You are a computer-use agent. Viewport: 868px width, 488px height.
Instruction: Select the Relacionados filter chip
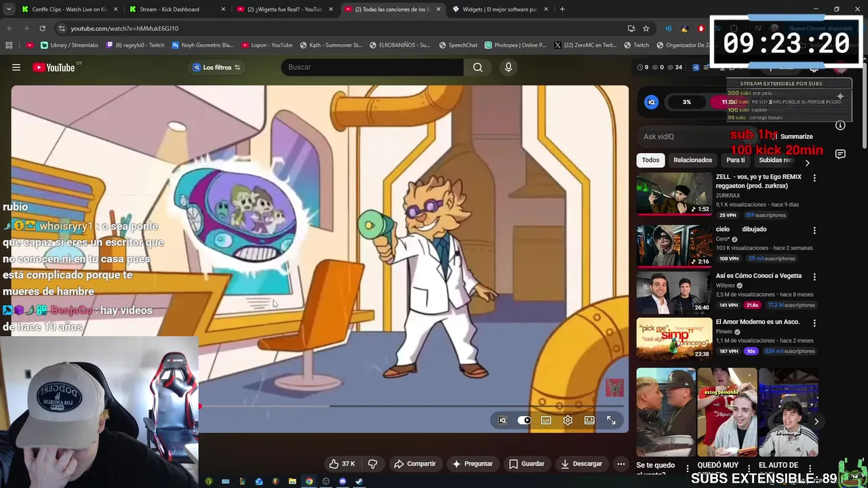pyautogui.click(x=692, y=160)
